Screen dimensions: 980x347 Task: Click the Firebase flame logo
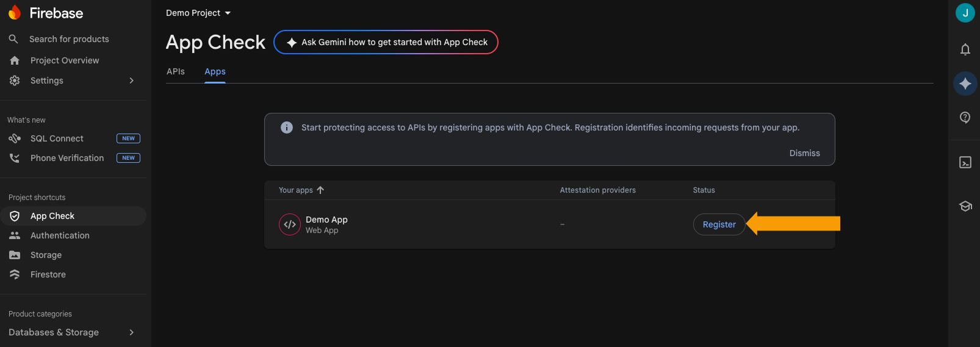pyautogui.click(x=15, y=13)
